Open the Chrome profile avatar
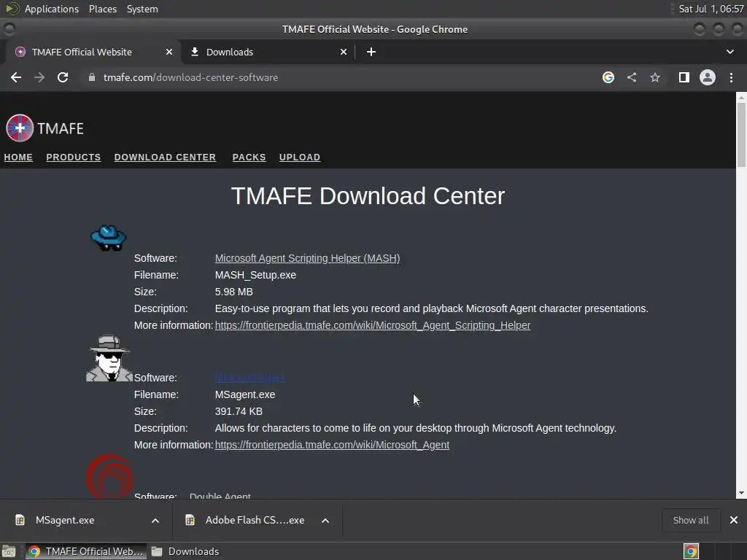The width and height of the screenshot is (747, 560). (x=708, y=77)
